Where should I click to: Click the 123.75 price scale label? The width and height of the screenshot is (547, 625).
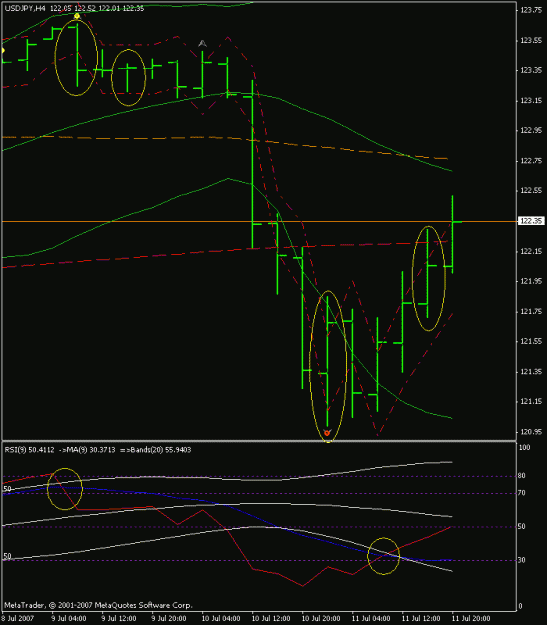click(531, 10)
